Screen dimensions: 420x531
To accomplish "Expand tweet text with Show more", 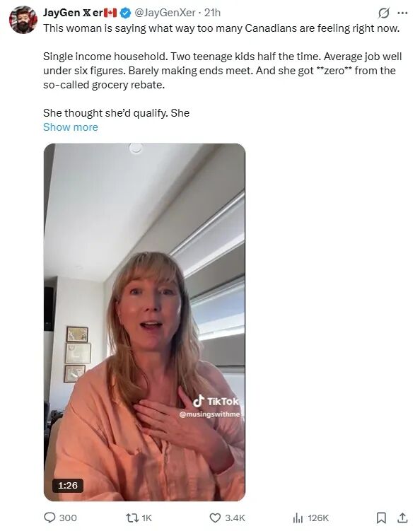I will click(x=71, y=127).
